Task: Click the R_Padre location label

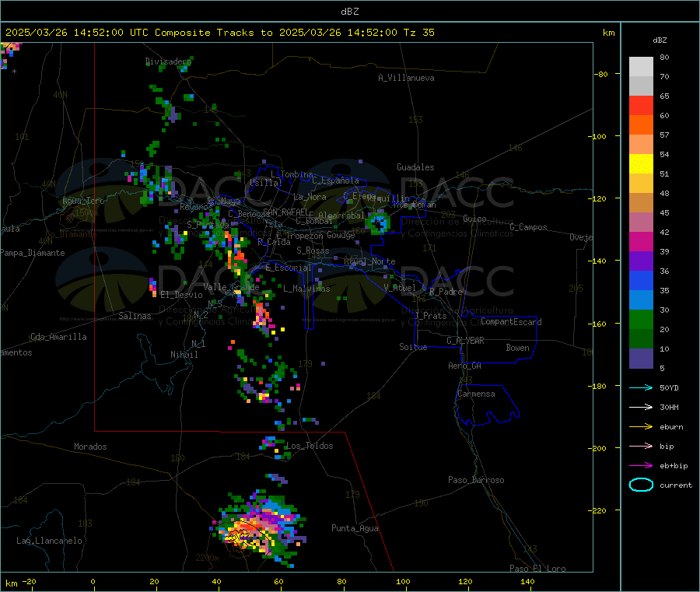Action: coord(446,292)
